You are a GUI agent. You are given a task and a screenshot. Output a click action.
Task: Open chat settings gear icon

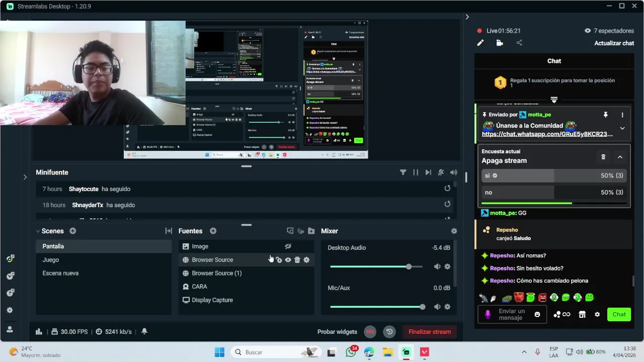[597, 315]
